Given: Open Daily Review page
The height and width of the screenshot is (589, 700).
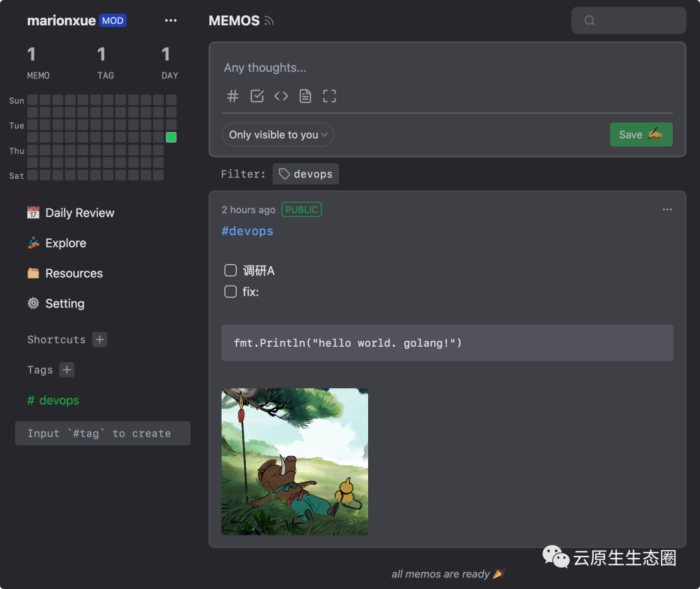Looking at the screenshot, I should click(x=71, y=213).
